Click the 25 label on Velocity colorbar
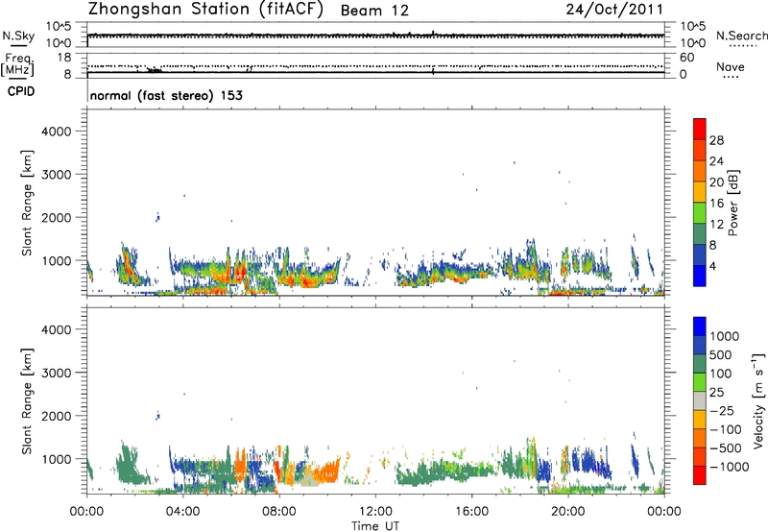Image resolution: width=768 pixels, height=532 pixels. point(717,393)
